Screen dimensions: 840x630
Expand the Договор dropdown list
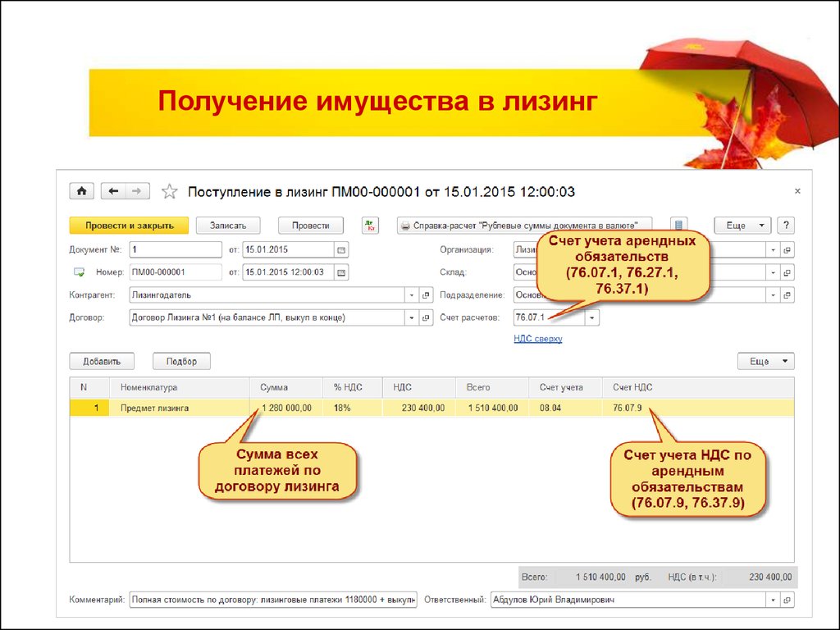412,317
